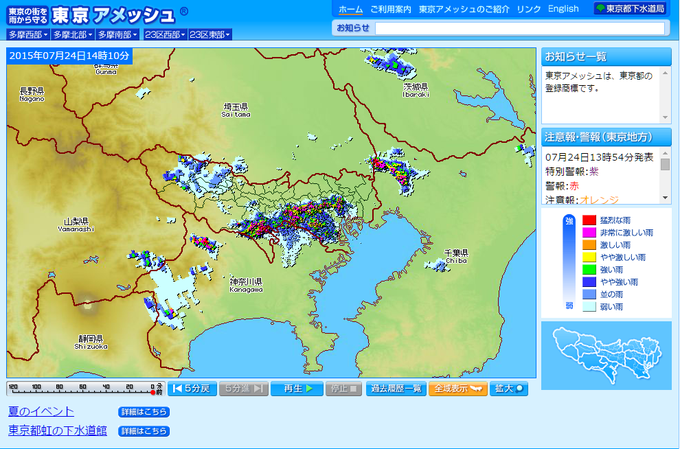The height and width of the screenshot is (449, 680).
Task: Open the ご利用案内 menu item
Action: coord(391,9)
